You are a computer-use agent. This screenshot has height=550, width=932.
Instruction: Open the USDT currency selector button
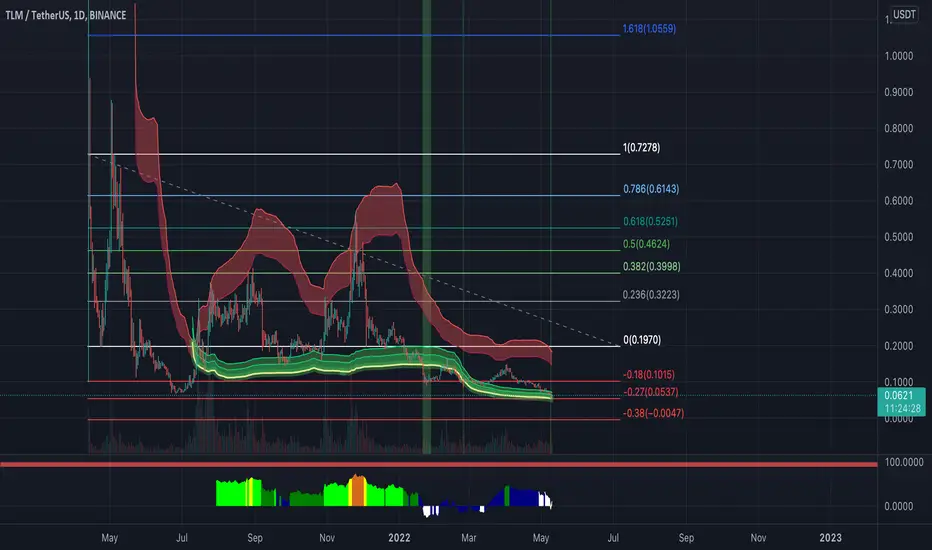coord(904,14)
